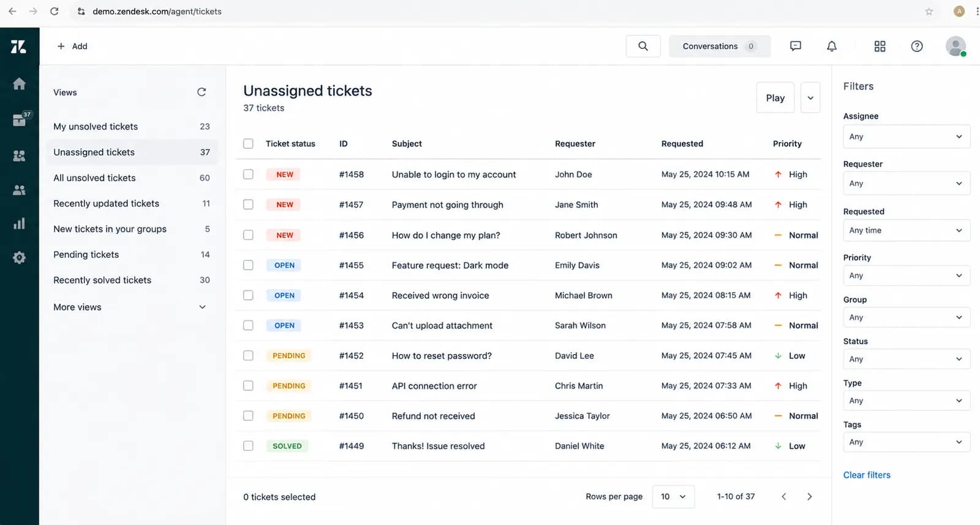
Task: Expand More views section
Action: tap(130, 307)
